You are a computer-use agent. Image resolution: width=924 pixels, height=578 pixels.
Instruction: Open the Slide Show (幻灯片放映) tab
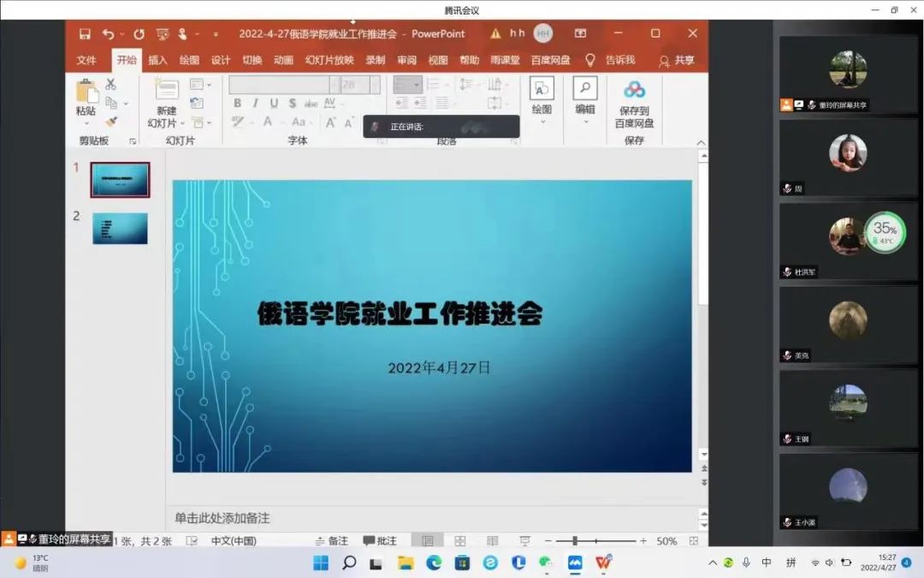click(x=329, y=60)
